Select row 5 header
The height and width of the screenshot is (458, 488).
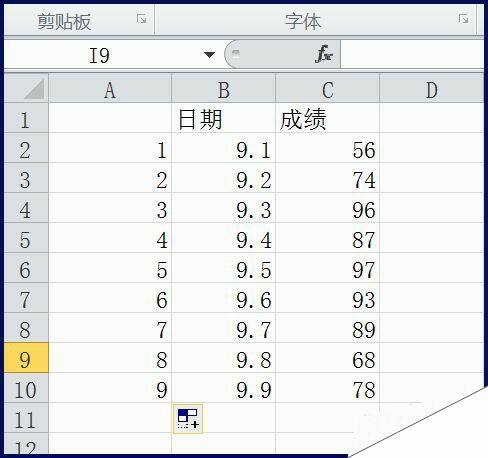click(26, 238)
